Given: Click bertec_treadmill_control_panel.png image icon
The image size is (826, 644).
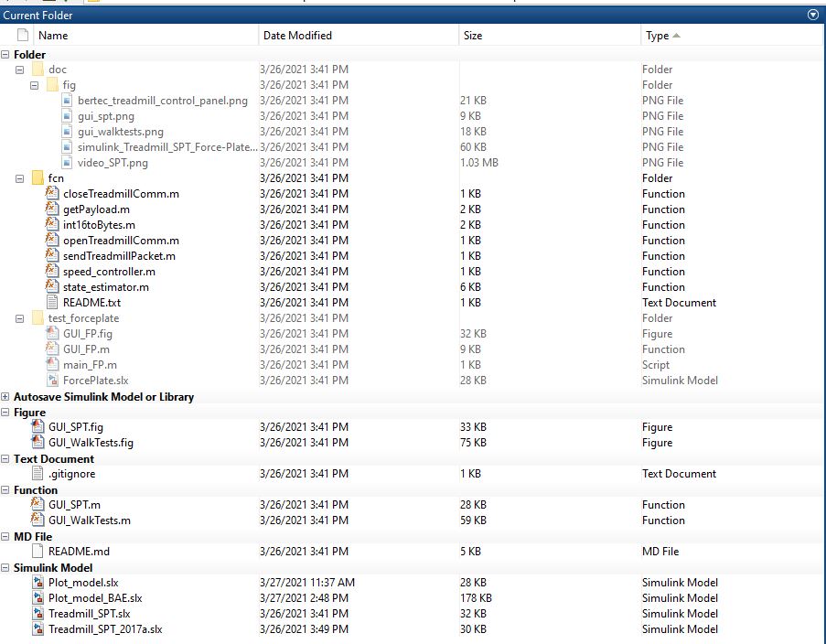Looking at the screenshot, I should [67, 100].
